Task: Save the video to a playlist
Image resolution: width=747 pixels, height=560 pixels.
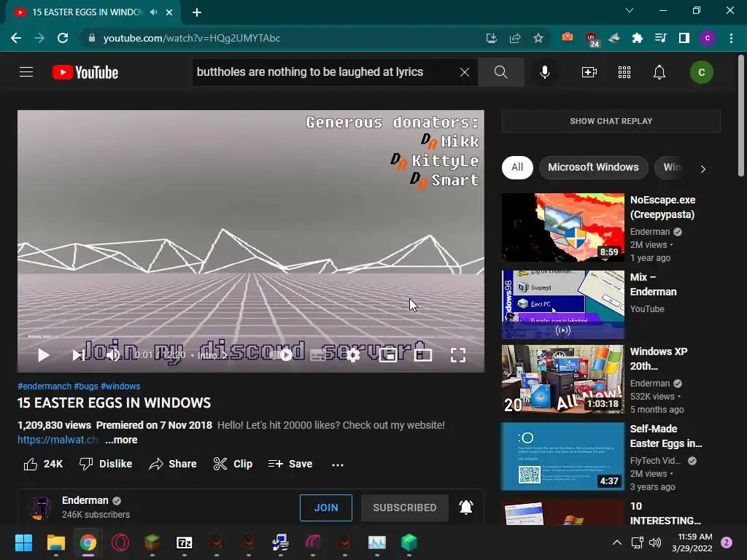Action: [290, 464]
